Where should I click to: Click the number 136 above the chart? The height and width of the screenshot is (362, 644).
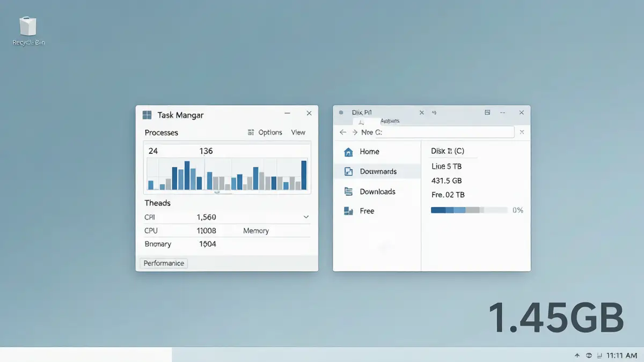[x=206, y=151]
